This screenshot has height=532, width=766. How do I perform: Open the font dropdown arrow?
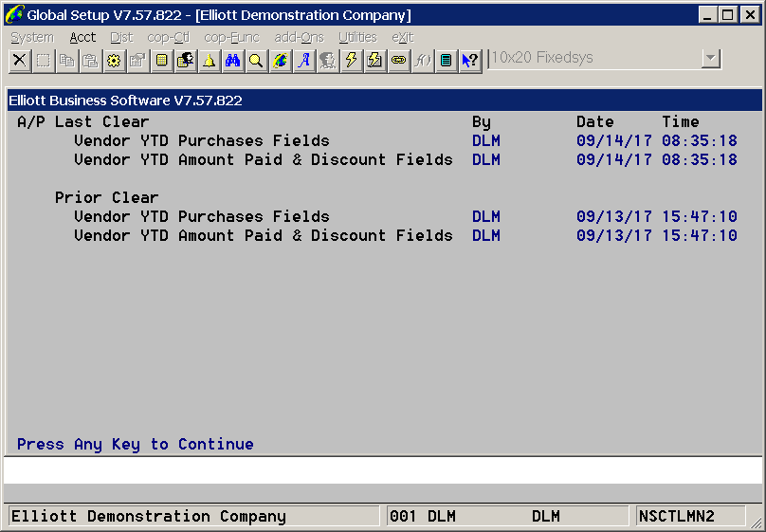tap(711, 59)
